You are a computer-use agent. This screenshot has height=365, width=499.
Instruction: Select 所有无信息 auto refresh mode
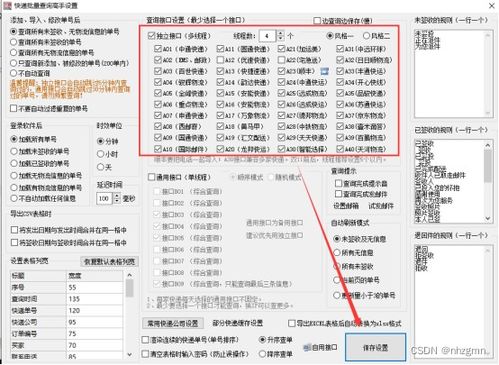(x=337, y=253)
